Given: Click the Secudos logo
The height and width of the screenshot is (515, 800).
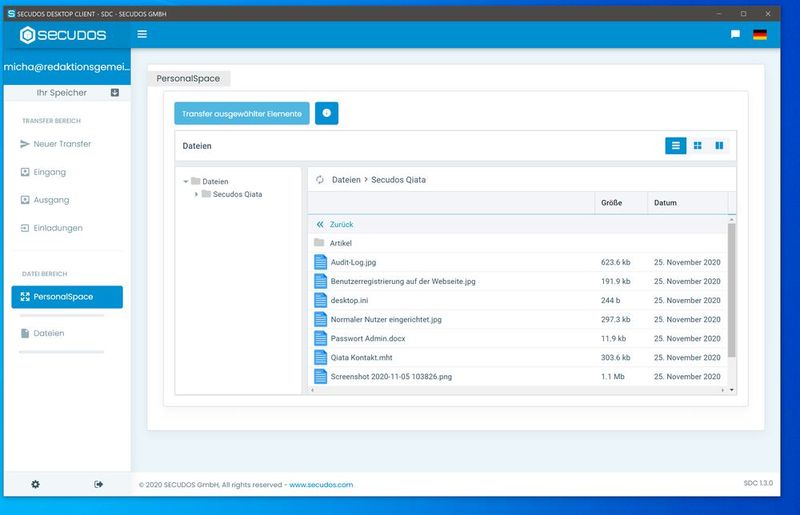Looking at the screenshot, I should click(63, 35).
